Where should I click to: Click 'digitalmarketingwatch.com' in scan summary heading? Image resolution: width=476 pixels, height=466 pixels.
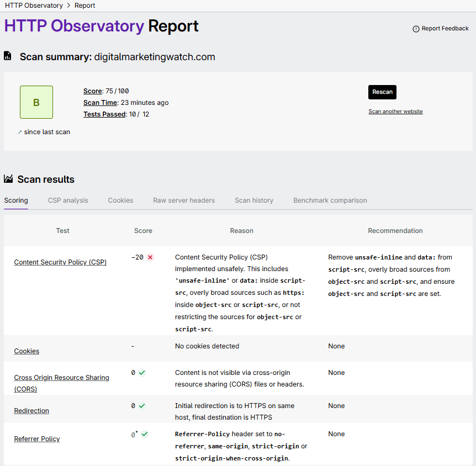[x=155, y=57]
